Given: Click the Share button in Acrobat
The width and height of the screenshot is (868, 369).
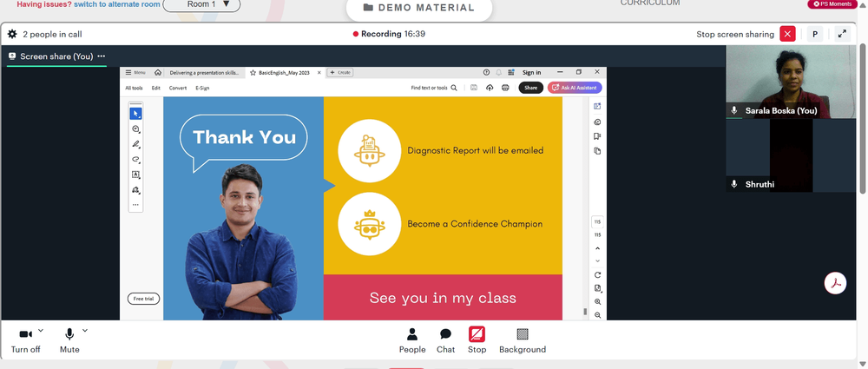Looking at the screenshot, I should 531,88.
